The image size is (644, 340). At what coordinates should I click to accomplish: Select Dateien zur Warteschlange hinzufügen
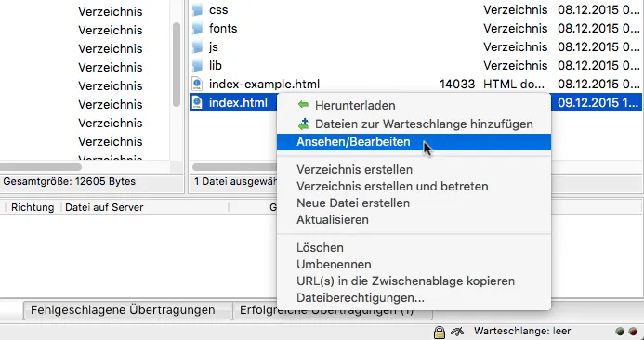414,124
